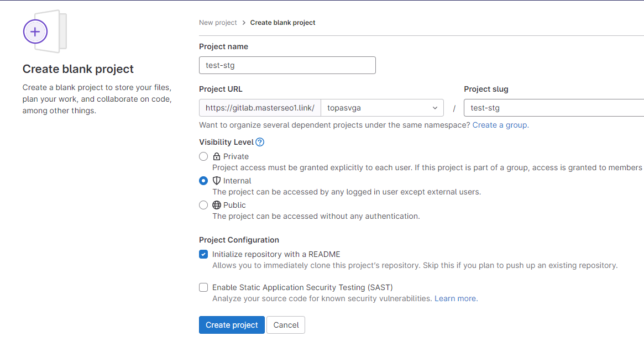Screen dimensions: 644x347
Task: Click the Create blank project breadcrumb
Action: 282,23
